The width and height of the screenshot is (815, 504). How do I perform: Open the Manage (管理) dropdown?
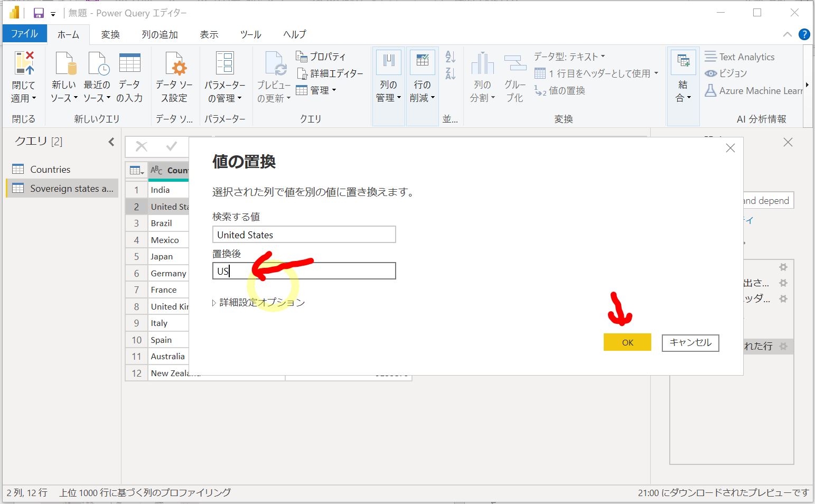click(x=316, y=90)
